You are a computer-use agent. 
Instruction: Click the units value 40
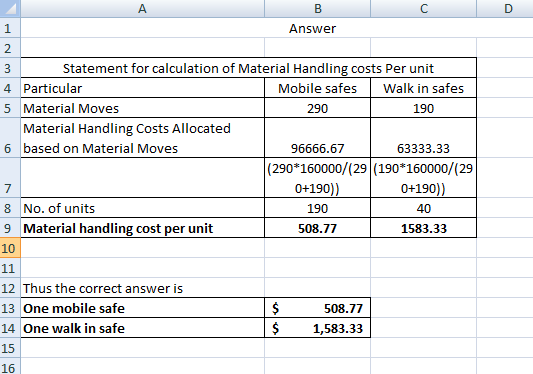tap(424, 208)
